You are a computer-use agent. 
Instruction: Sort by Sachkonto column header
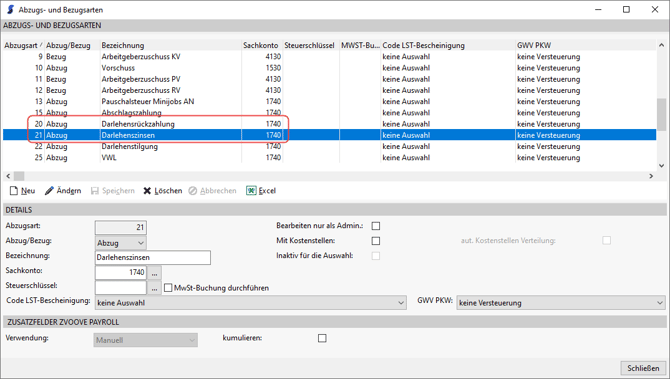tap(262, 45)
